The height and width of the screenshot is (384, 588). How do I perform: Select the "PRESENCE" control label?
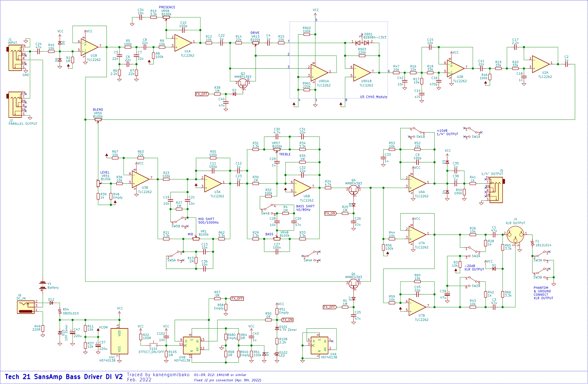pyautogui.click(x=167, y=7)
